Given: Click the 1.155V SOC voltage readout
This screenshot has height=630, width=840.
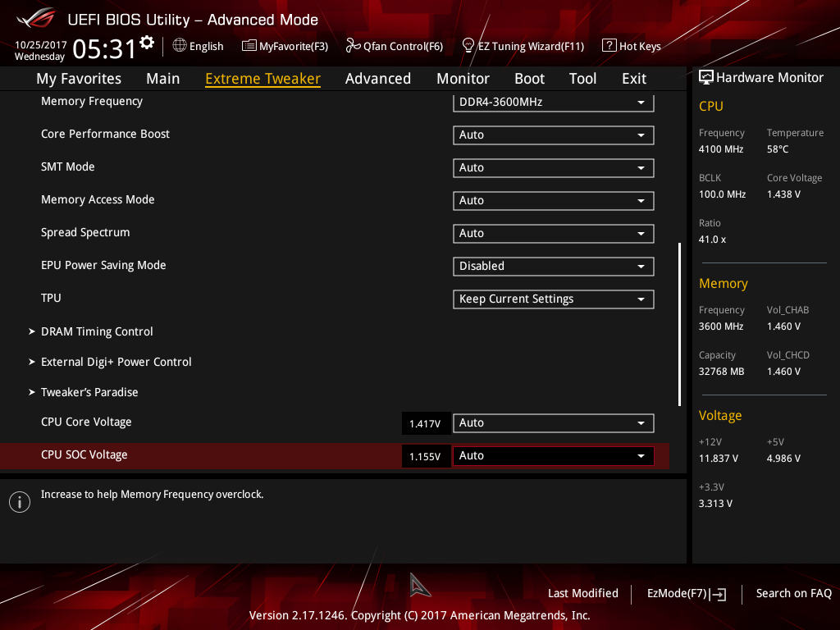Looking at the screenshot, I should pos(426,456).
